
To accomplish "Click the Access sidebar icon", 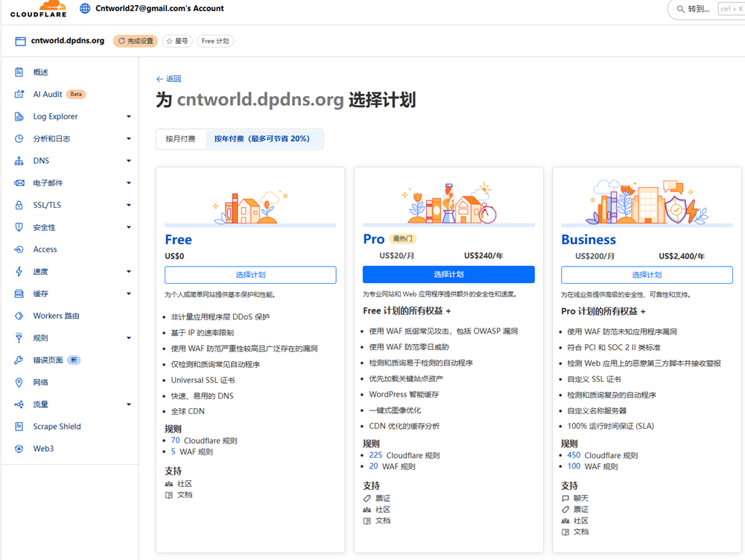I will coord(19,249).
